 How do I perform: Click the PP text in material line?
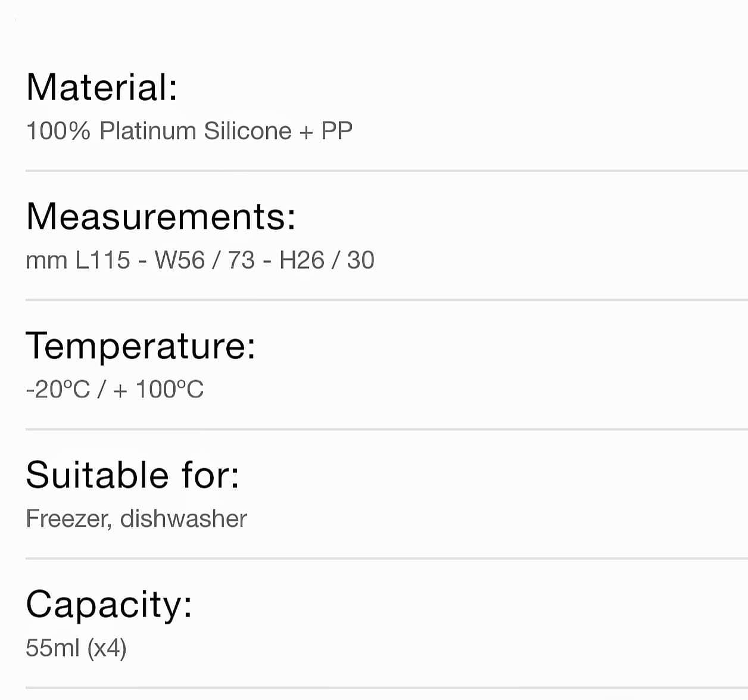pyautogui.click(x=337, y=131)
